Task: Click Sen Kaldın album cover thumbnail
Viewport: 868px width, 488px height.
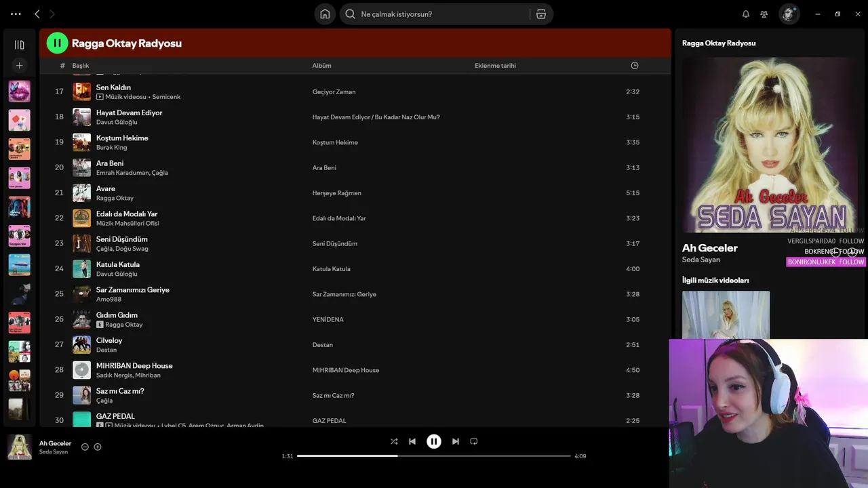Action: coord(81,91)
